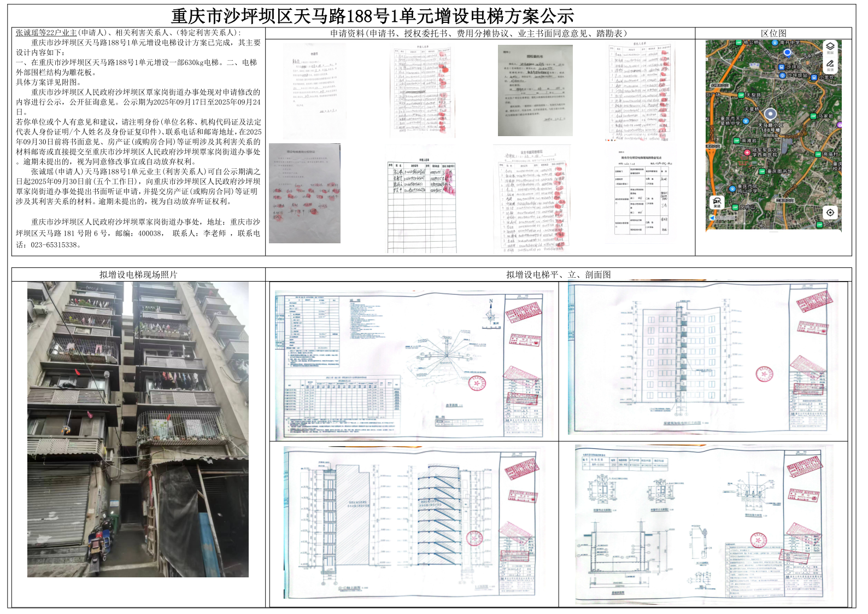Open the 授权委托书 document scan
Viewport: 868px width, 614px height.
(535, 90)
